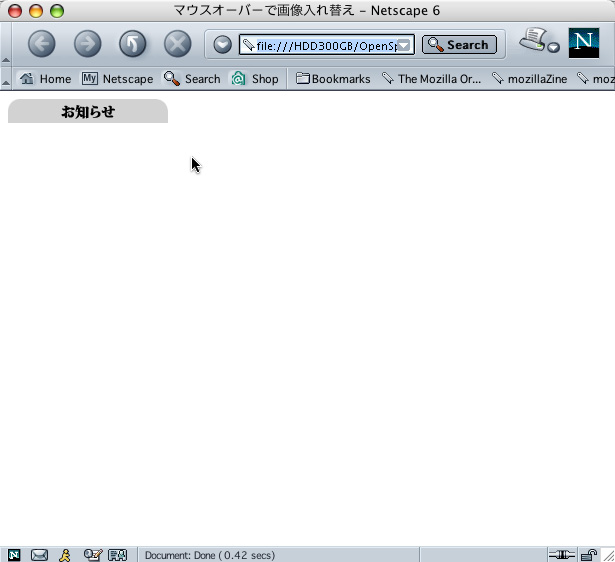Image resolution: width=615 pixels, height=562 pixels.
Task: Print the page with the printer icon
Action: [532, 39]
